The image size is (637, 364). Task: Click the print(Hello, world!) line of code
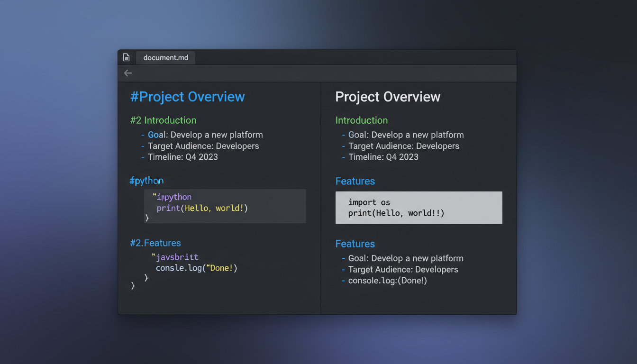(x=202, y=208)
